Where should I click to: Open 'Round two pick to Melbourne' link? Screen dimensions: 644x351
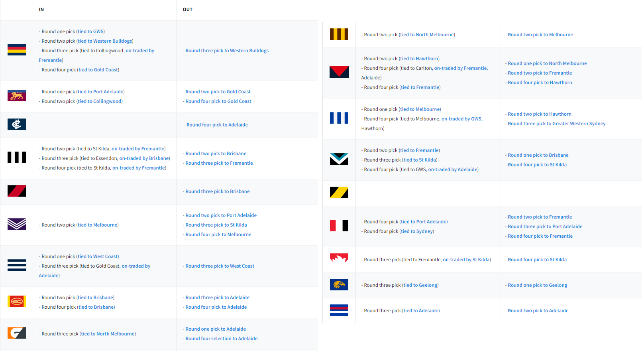[x=540, y=35]
